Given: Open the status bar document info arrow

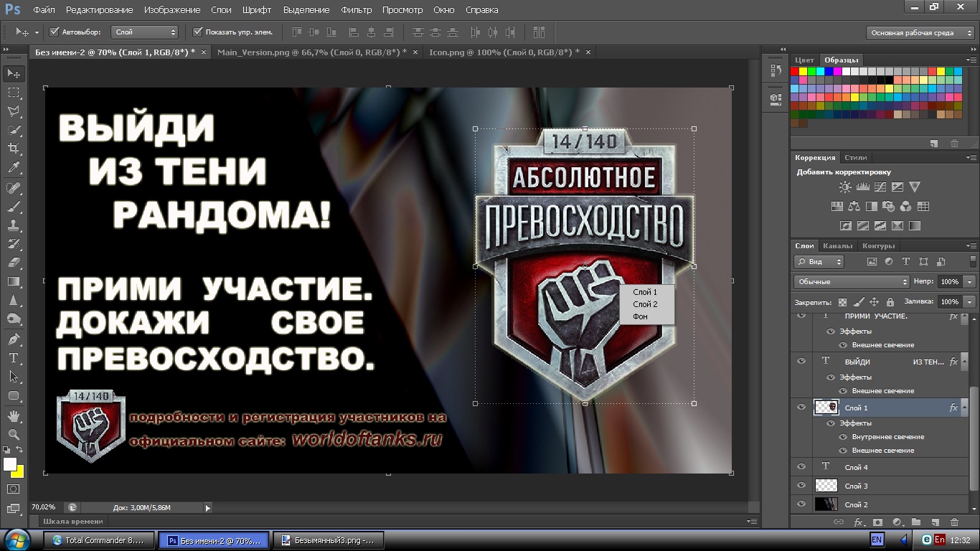Looking at the screenshot, I should (x=208, y=508).
